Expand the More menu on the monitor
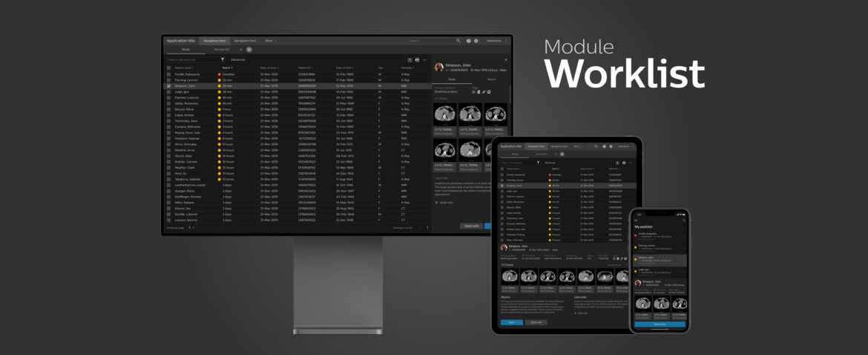This screenshot has height=355, width=868. (271, 40)
